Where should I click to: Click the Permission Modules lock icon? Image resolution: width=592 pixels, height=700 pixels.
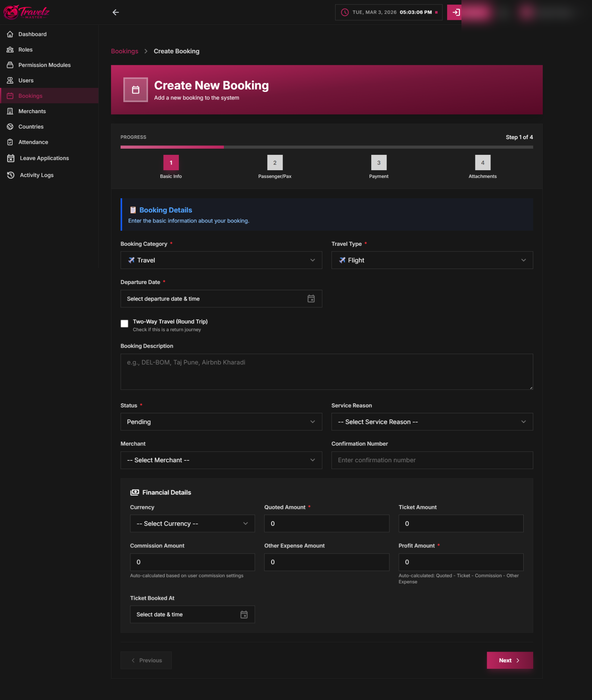[x=10, y=65]
